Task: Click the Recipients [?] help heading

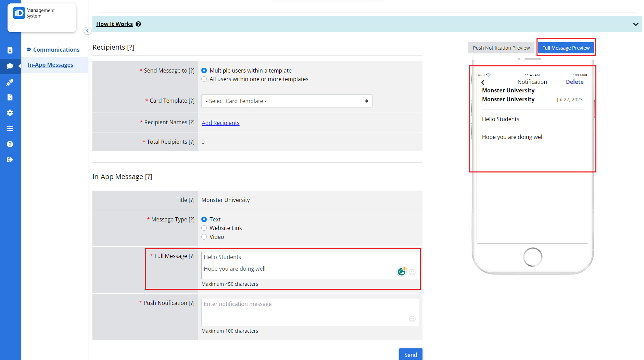Action: pos(113,47)
